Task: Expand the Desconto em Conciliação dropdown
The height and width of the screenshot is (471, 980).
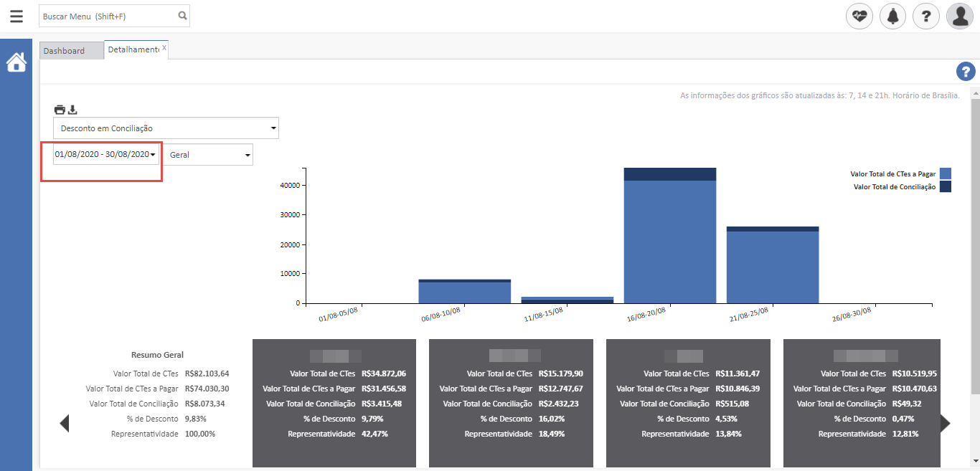Action: [166, 128]
